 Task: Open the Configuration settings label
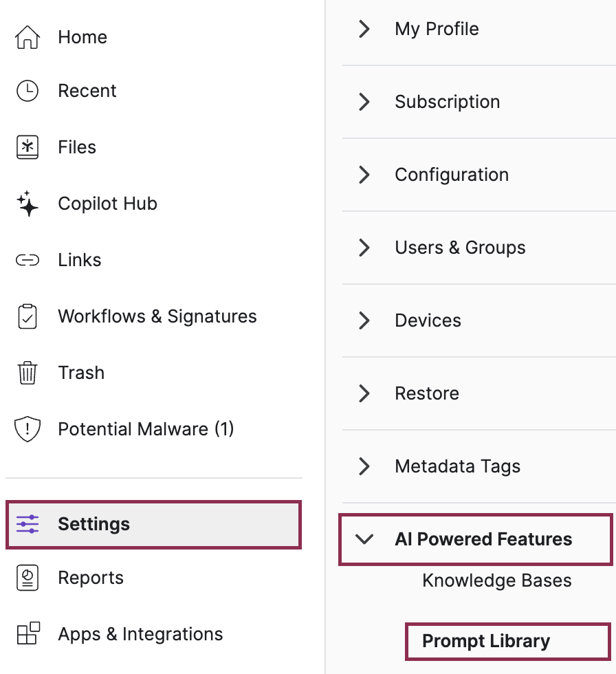(x=452, y=175)
